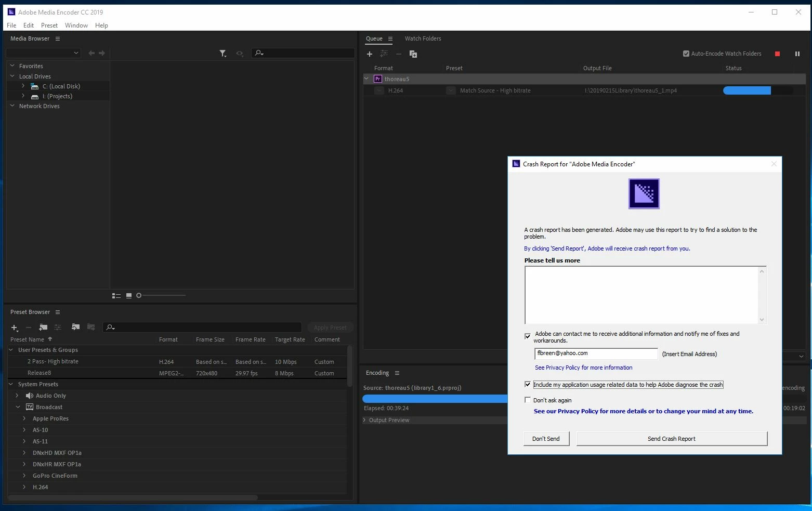Uncheck Adobe can contact me checkbox
Screen dimensions: 812x511
click(x=528, y=336)
